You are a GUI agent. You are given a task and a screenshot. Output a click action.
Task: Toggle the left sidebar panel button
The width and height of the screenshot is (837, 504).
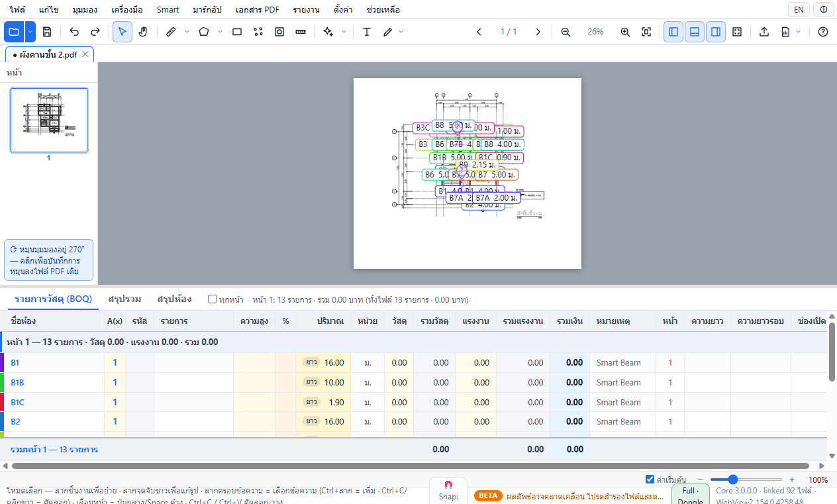[673, 32]
